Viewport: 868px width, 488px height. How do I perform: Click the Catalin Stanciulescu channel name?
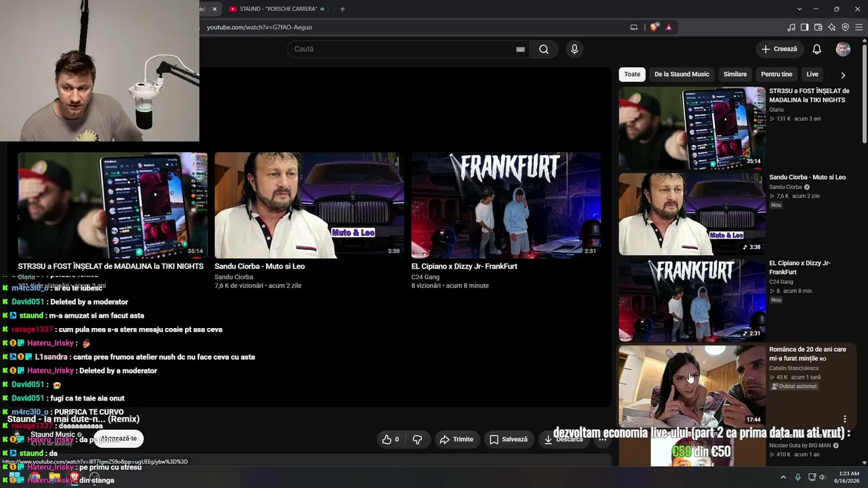pyautogui.click(x=794, y=369)
